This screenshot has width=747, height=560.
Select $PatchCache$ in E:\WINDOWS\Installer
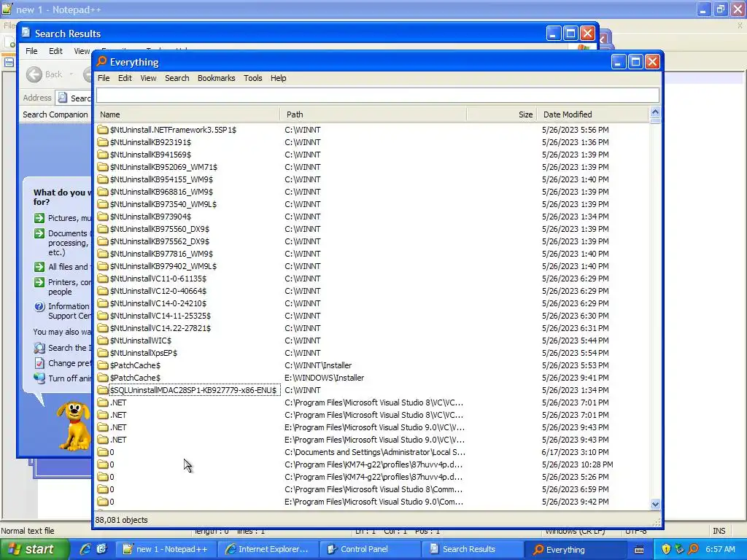135,378
